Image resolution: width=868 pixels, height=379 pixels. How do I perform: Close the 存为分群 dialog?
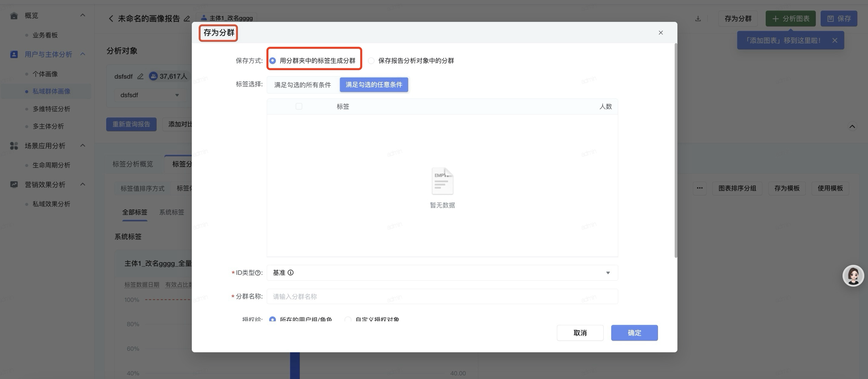click(x=660, y=33)
